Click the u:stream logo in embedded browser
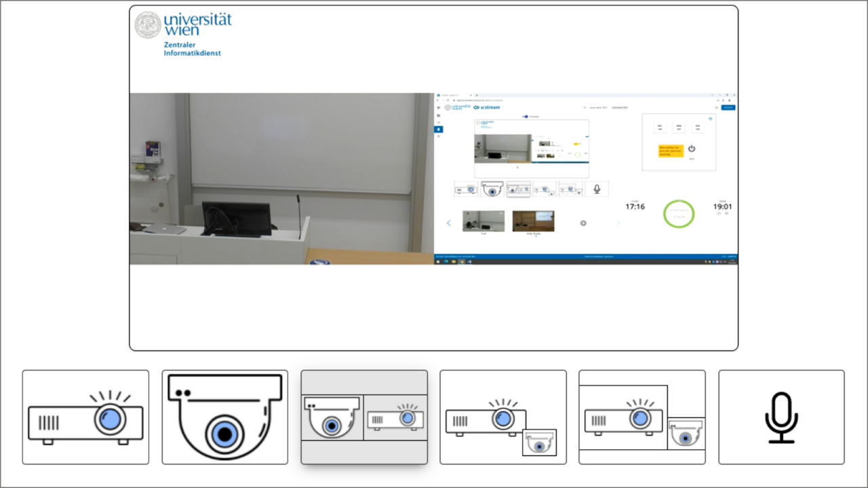Viewport: 868px width, 488px height. [486, 107]
